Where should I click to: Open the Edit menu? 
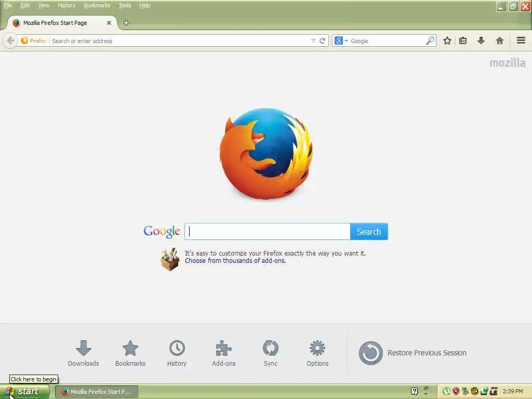click(25, 5)
